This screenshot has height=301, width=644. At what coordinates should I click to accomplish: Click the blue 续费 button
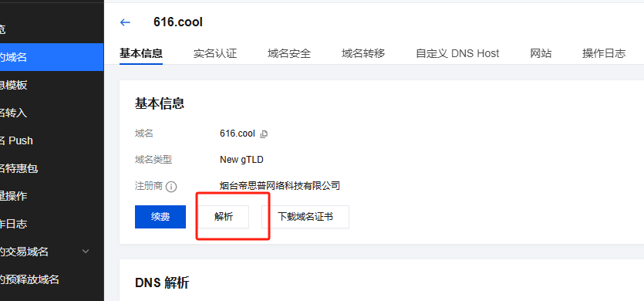160,217
